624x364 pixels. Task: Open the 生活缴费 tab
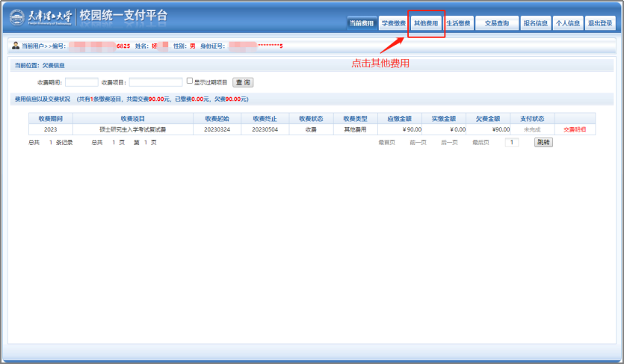[458, 23]
